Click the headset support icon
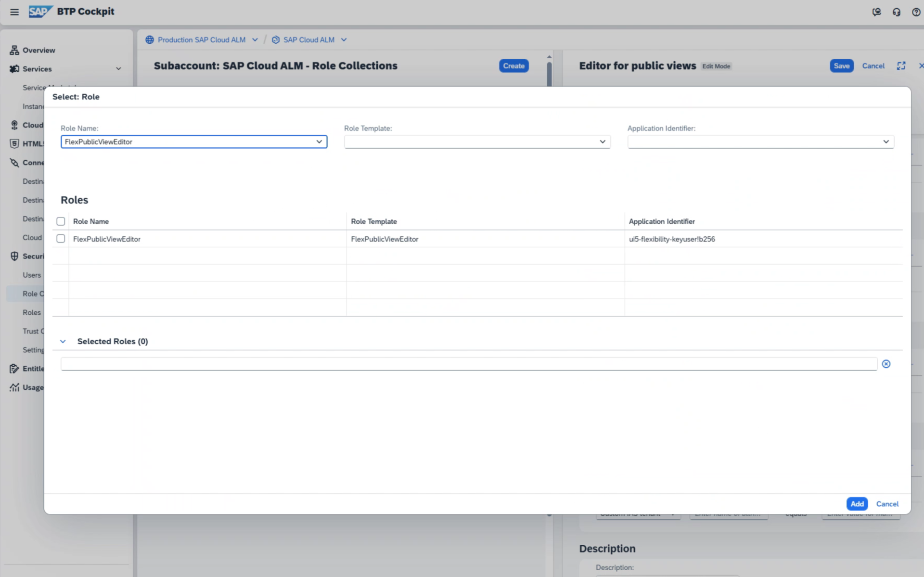 click(x=896, y=12)
